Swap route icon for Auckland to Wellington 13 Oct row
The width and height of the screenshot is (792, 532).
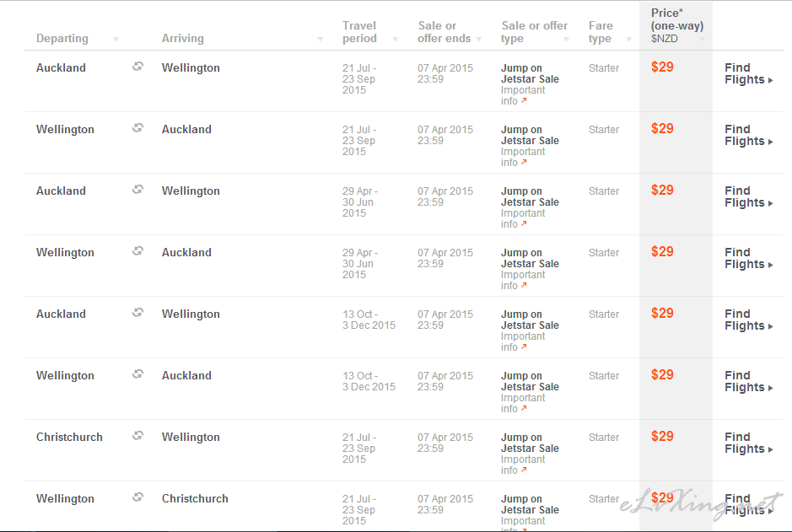pyautogui.click(x=137, y=313)
